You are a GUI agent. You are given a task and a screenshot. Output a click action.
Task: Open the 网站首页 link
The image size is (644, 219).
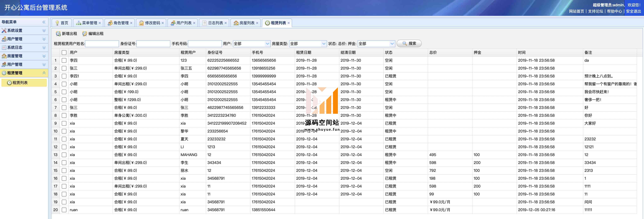[576, 11]
